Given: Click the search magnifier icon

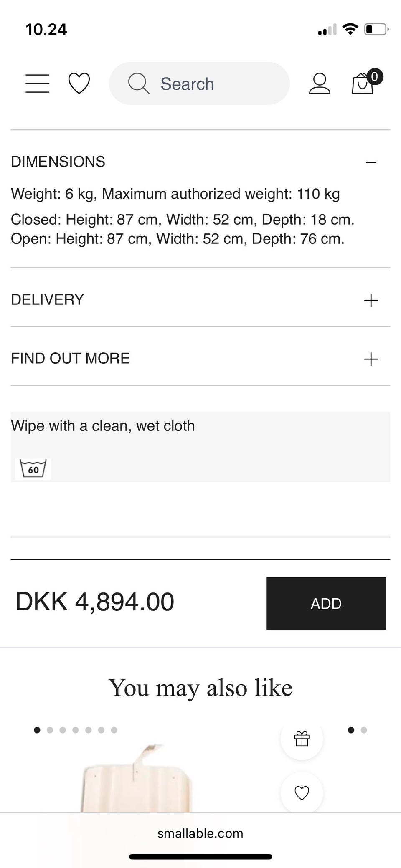Looking at the screenshot, I should click(138, 84).
